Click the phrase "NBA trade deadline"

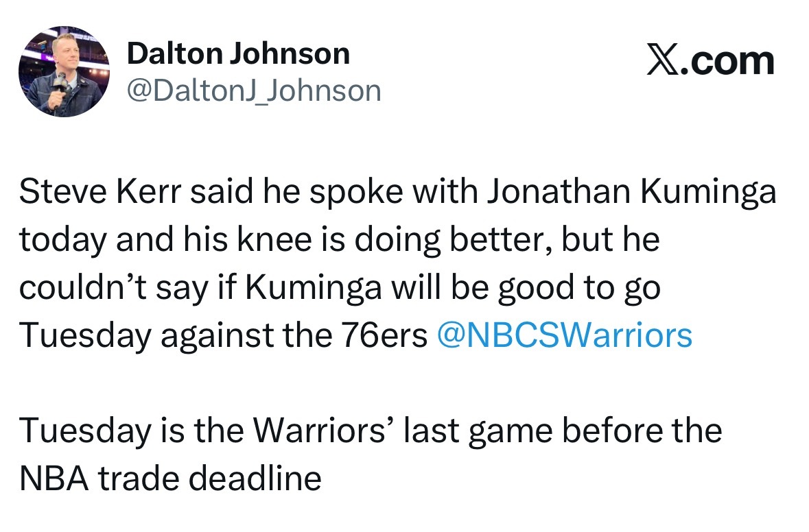coord(170,479)
